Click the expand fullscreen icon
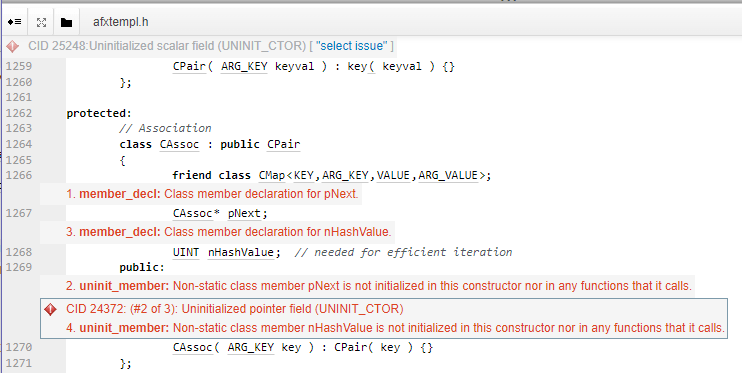 coord(42,22)
